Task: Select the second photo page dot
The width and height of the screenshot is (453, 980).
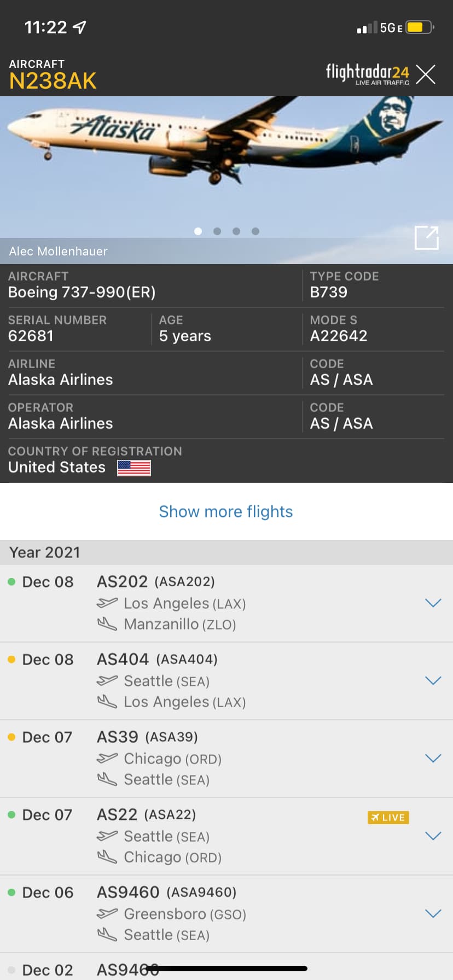Action: 217,231
